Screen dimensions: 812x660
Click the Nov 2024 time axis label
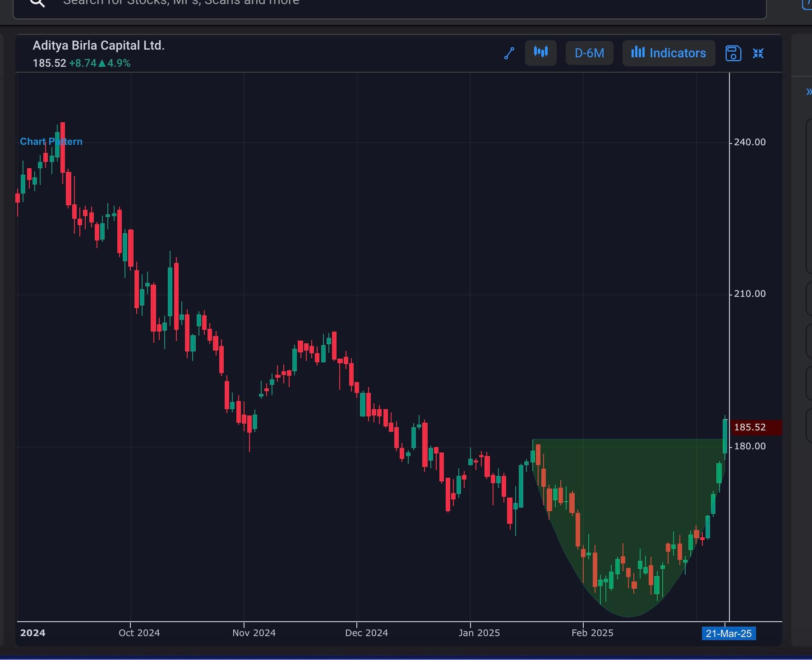pyautogui.click(x=254, y=633)
